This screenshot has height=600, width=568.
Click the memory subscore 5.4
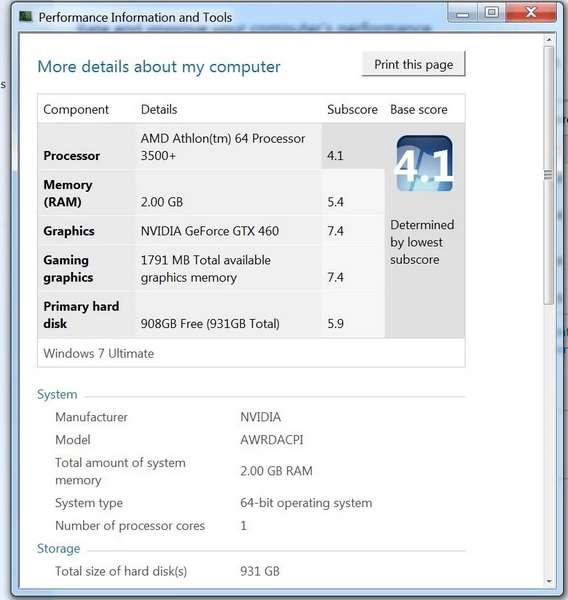[x=335, y=202]
